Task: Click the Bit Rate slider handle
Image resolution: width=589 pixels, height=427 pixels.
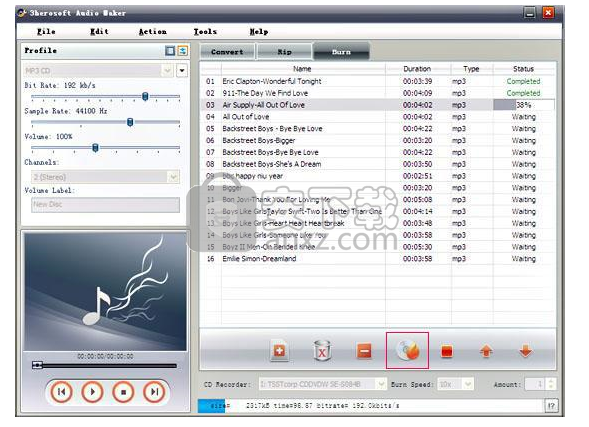Action: 145,97
